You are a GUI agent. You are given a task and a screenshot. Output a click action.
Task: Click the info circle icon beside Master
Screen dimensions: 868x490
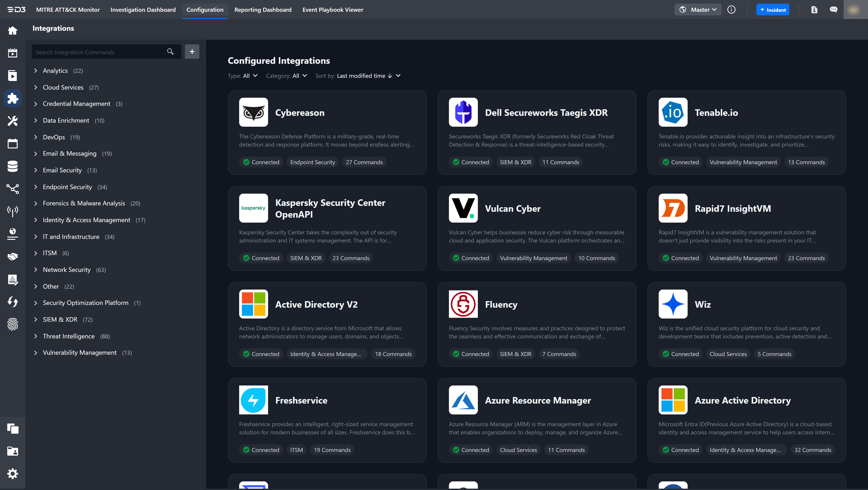point(731,10)
